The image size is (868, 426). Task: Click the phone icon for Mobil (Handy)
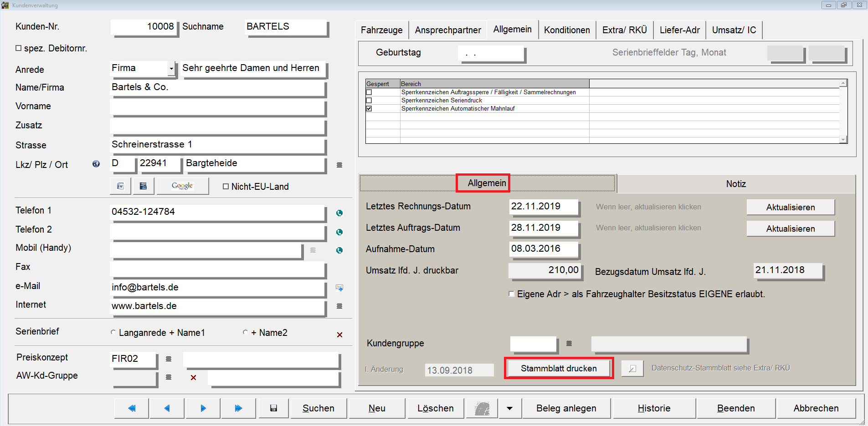click(x=339, y=250)
